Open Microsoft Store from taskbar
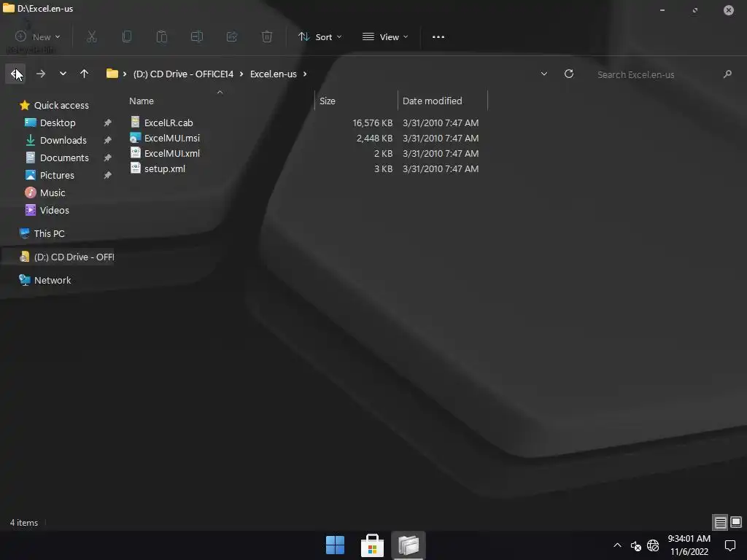 pyautogui.click(x=372, y=545)
